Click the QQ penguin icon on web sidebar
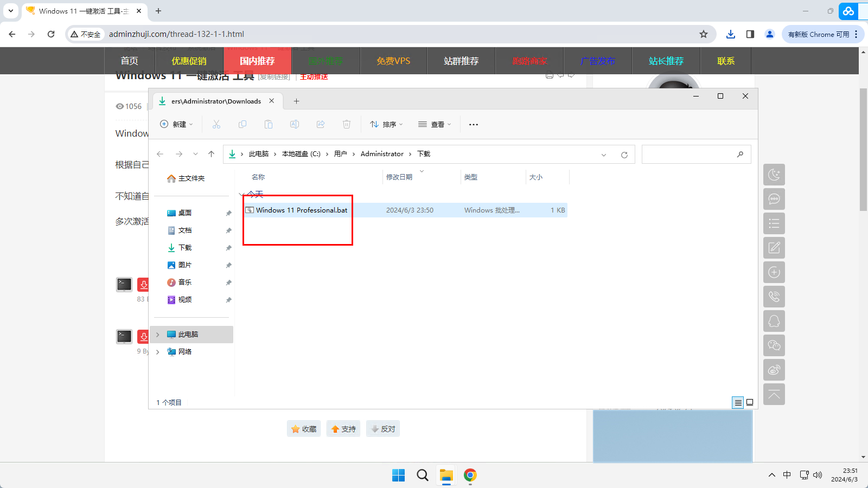Viewport: 868px width, 488px height. coord(774,321)
